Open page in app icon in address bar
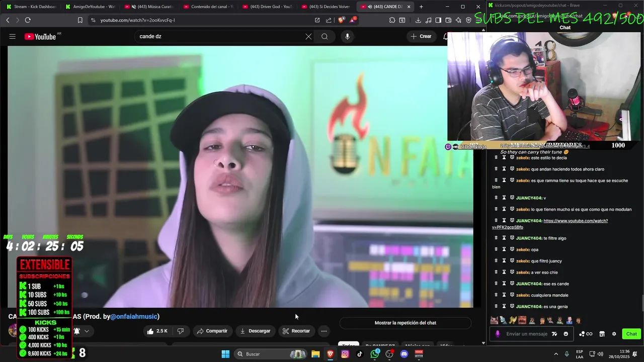This screenshot has width=644, height=362. [317, 20]
